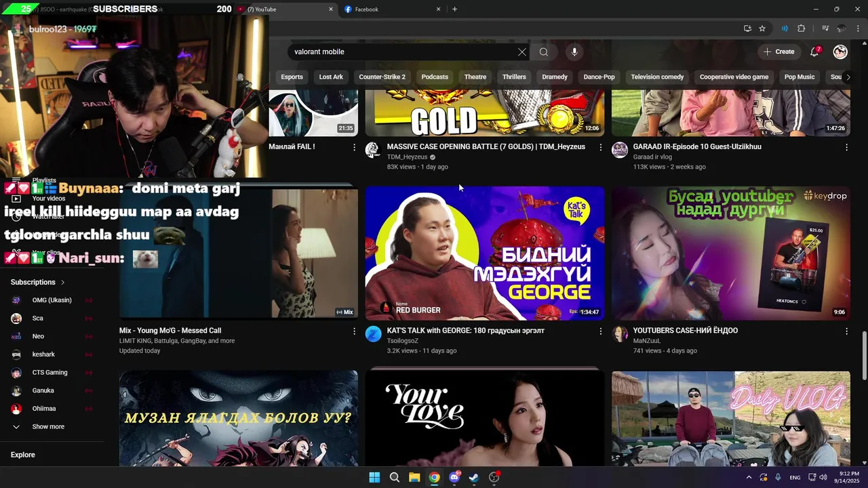Select the Dance-Pop filter chip
Viewport: 868px width, 488px height.
(599, 77)
